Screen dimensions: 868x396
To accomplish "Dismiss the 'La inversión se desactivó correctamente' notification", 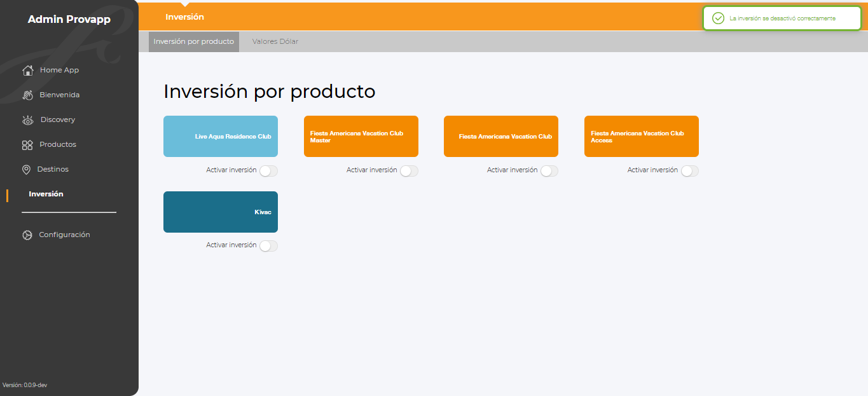I will click(x=782, y=18).
